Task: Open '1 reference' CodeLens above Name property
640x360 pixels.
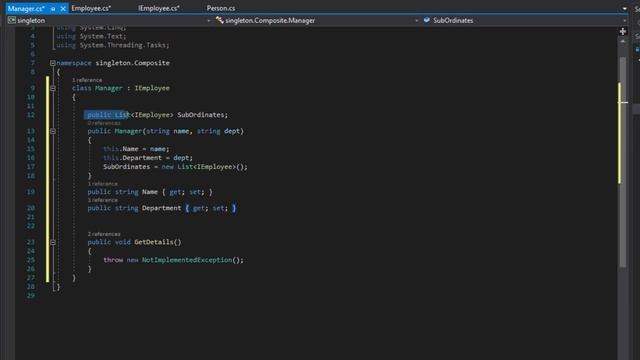Action: pos(102,184)
